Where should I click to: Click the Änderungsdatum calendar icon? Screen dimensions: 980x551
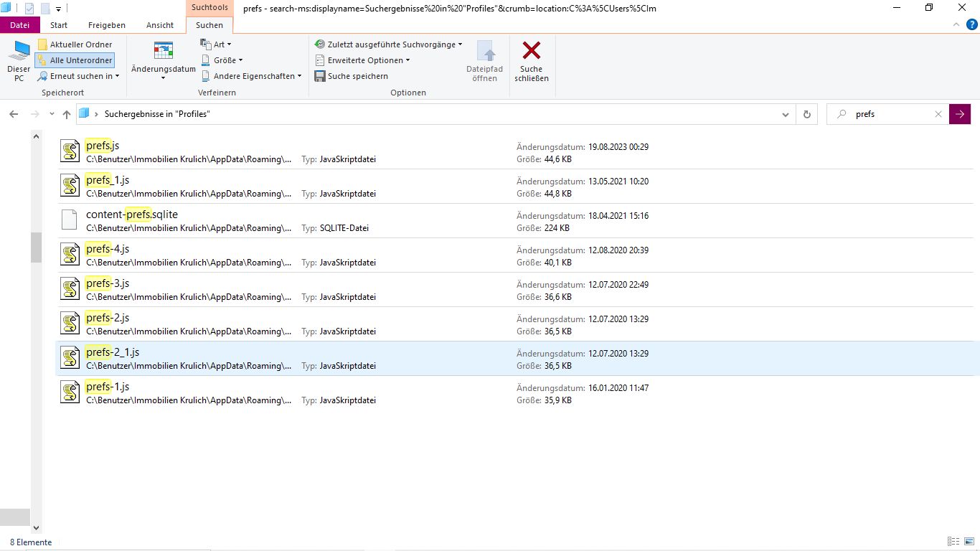coord(164,52)
